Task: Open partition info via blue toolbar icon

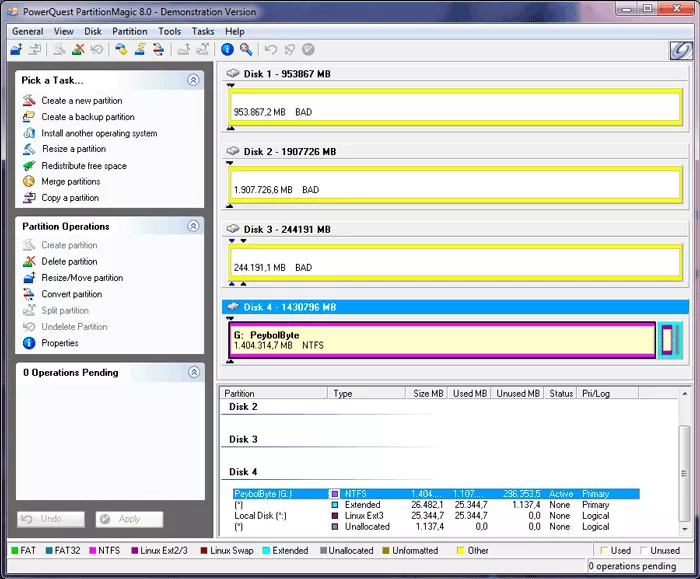Action: (227, 50)
